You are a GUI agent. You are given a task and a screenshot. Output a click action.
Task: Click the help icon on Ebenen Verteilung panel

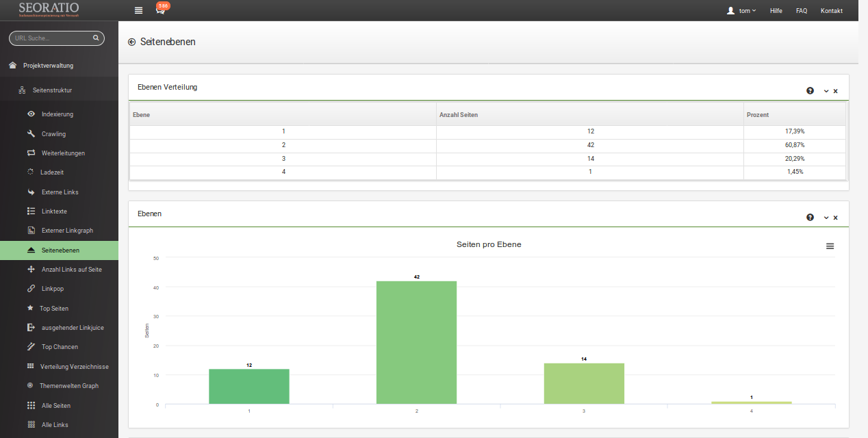(810, 90)
